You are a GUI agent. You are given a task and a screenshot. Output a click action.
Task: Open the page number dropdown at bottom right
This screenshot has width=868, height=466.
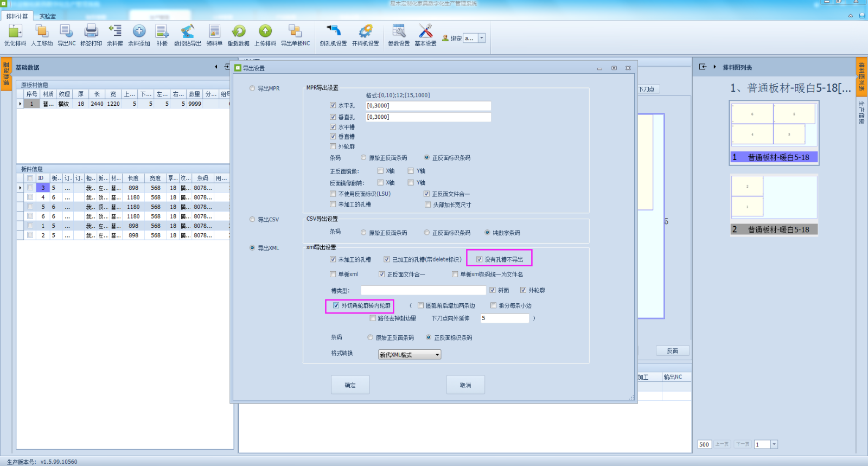pos(774,444)
